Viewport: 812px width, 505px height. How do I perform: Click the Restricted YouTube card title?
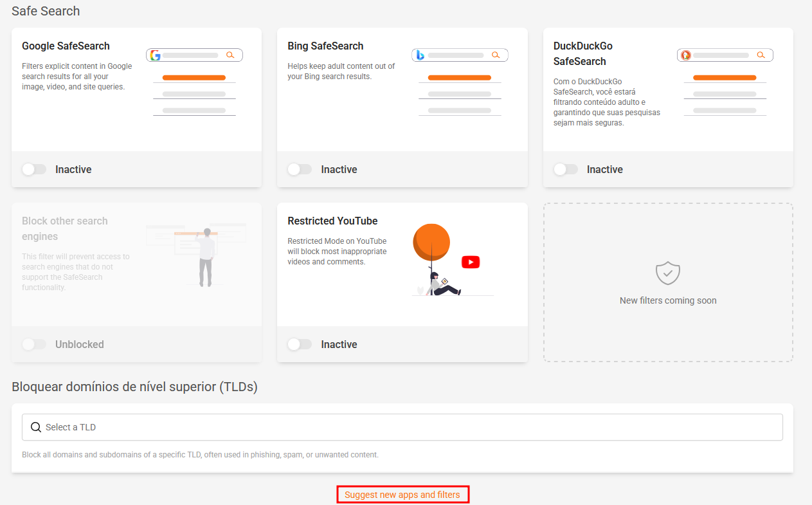pyautogui.click(x=332, y=221)
